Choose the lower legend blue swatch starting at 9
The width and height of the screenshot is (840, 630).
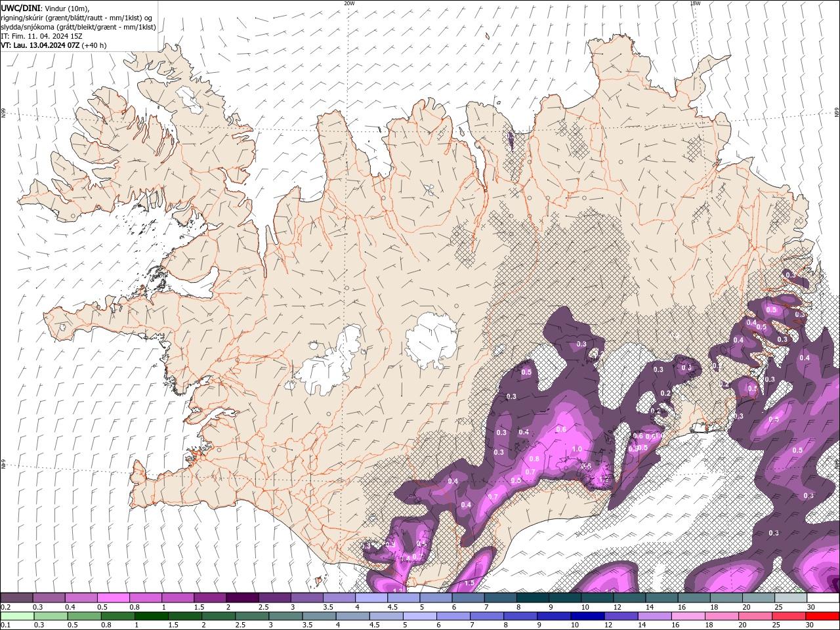coord(553,616)
